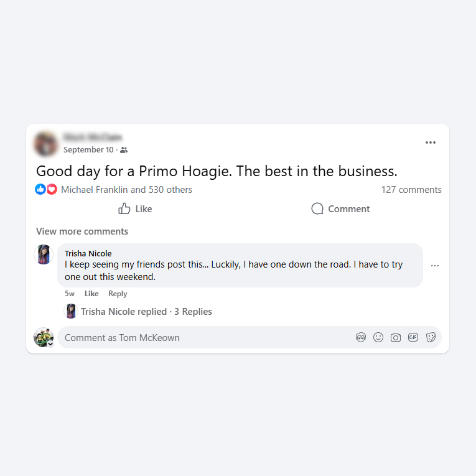Click the Comment button under the post

(x=340, y=209)
